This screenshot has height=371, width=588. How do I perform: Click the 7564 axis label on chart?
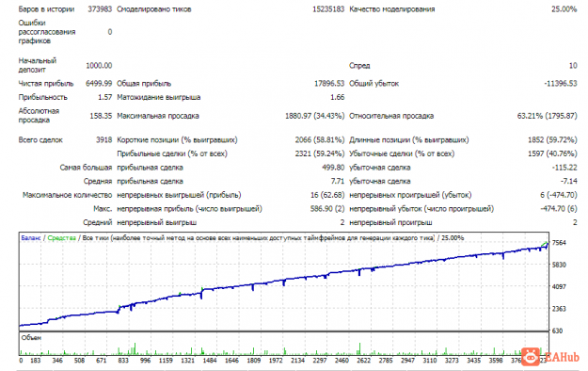click(x=559, y=243)
